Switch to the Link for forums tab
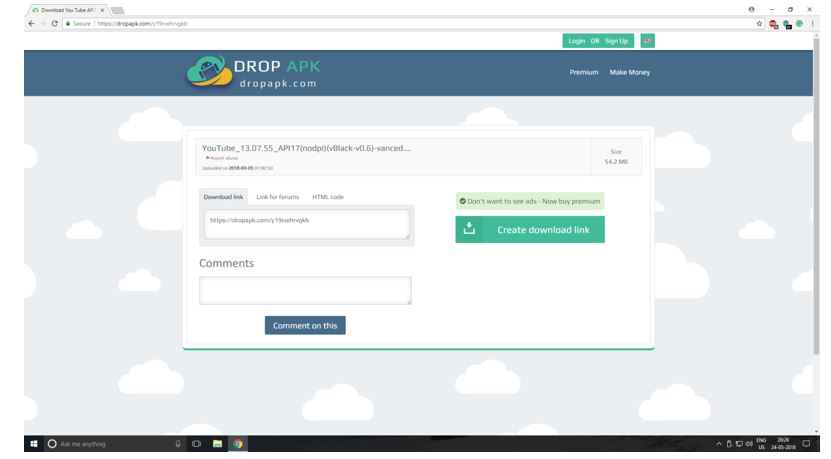831x459 pixels. tap(278, 197)
